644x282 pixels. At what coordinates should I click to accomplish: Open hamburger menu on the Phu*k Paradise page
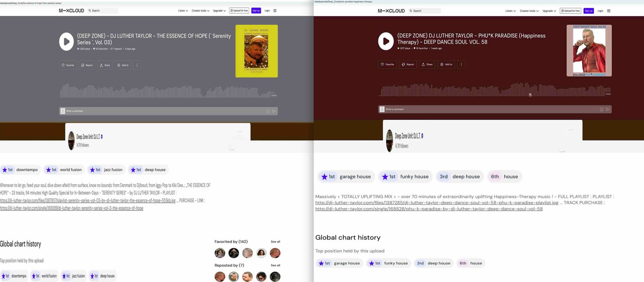(x=609, y=11)
